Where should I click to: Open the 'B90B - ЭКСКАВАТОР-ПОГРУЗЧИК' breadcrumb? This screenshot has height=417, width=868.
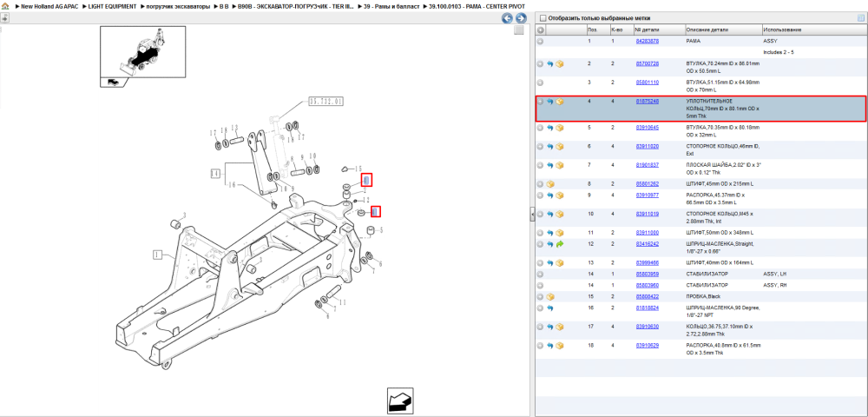coord(296,6)
